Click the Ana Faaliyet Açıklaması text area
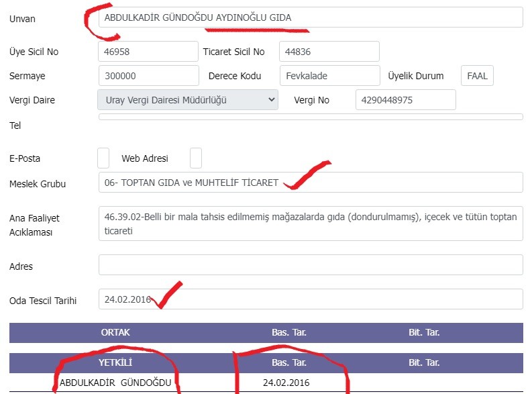This screenshot has height=394, width=532. click(x=311, y=224)
